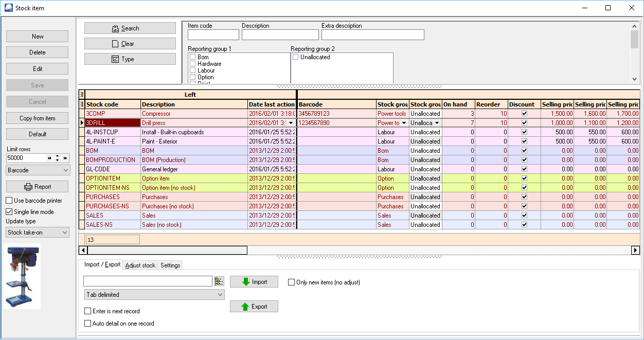The image size is (644, 340).
Task: Enable the Use barcode printer checkbox
Action: tap(9, 201)
